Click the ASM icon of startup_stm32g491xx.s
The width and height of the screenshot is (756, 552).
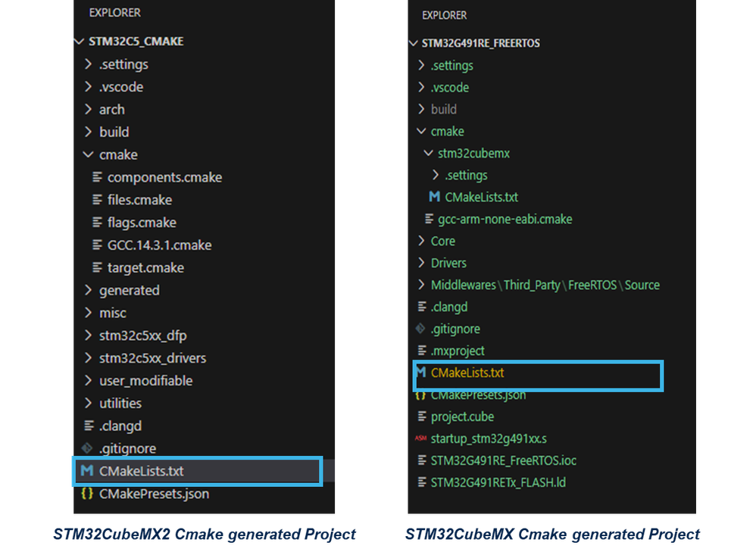tap(421, 438)
